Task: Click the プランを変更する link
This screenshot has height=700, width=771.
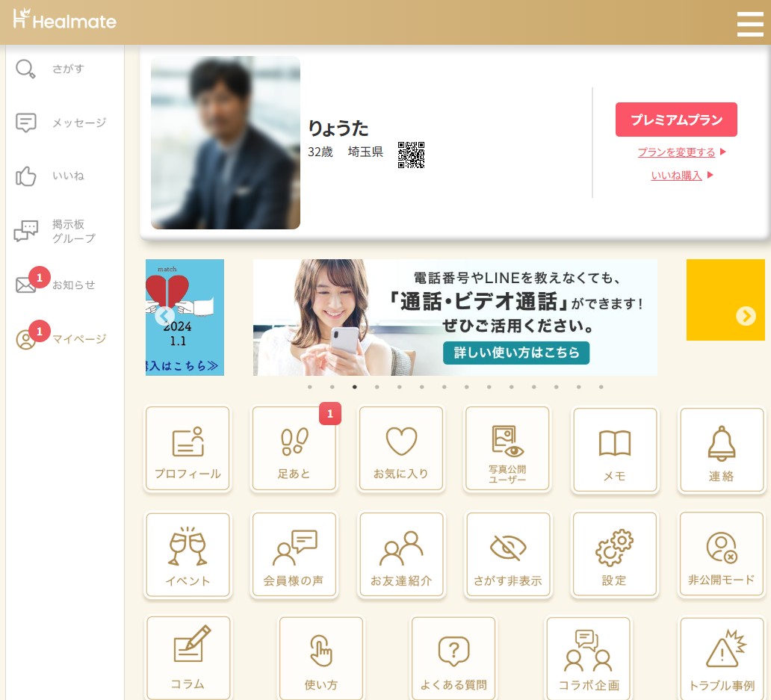Action: pyautogui.click(x=676, y=152)
